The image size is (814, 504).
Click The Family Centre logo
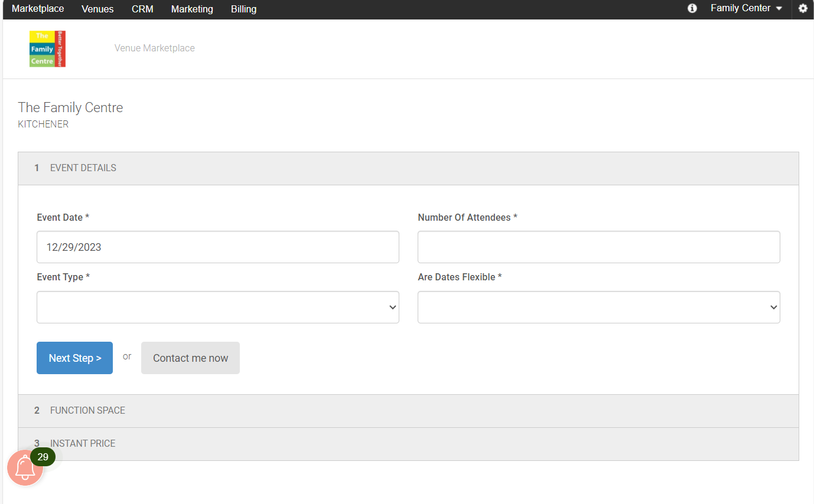tap(47, 48)
